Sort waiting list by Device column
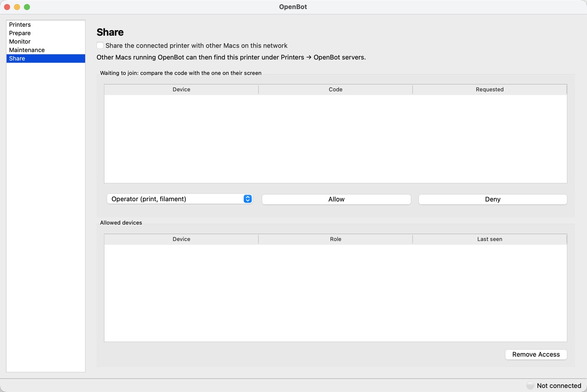 coord(181,90)
